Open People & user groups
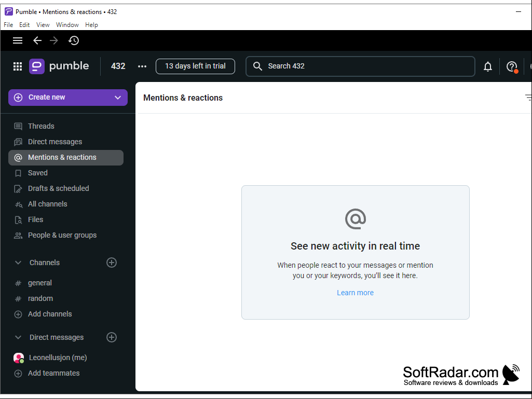 [x=66, y=236]
